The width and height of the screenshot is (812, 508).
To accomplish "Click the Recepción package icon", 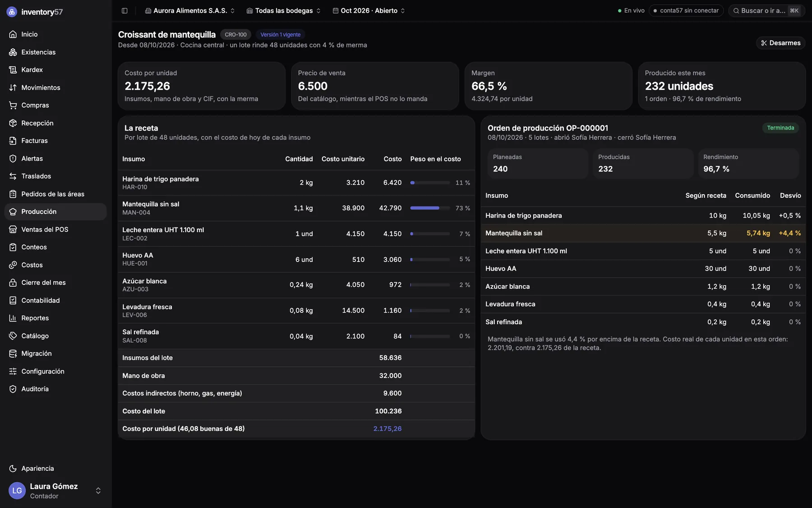I will [13, 123].
